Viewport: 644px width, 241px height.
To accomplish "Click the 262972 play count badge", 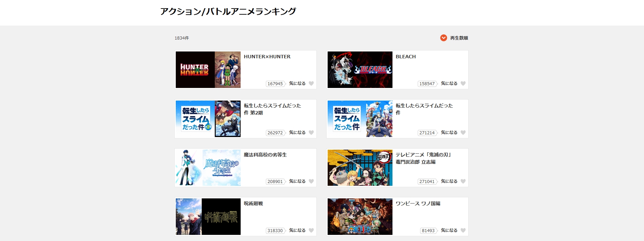I will coord(276,133).
